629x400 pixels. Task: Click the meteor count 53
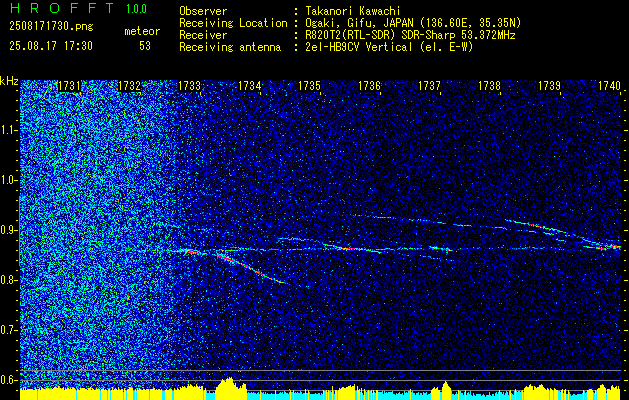(x=145, y=46)
